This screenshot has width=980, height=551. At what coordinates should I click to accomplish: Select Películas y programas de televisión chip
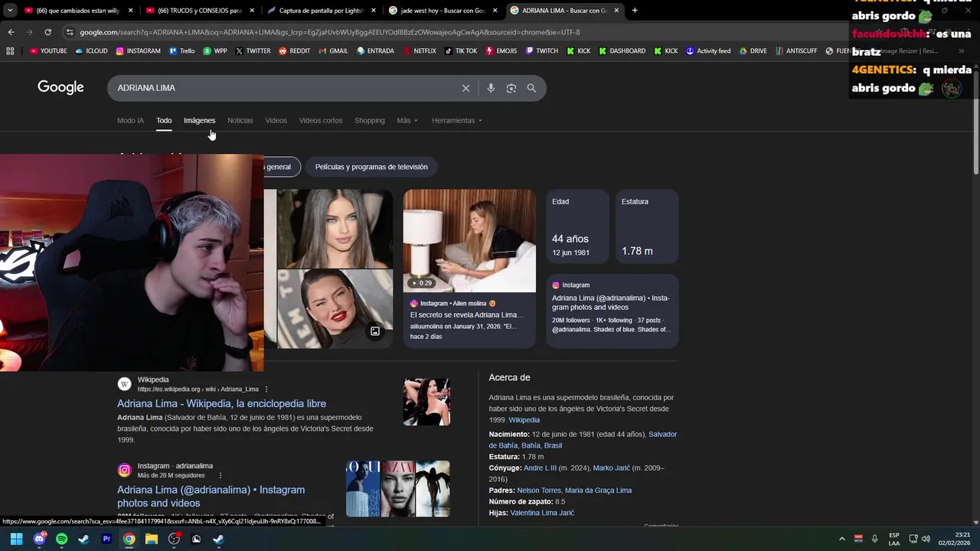point(371,167)
